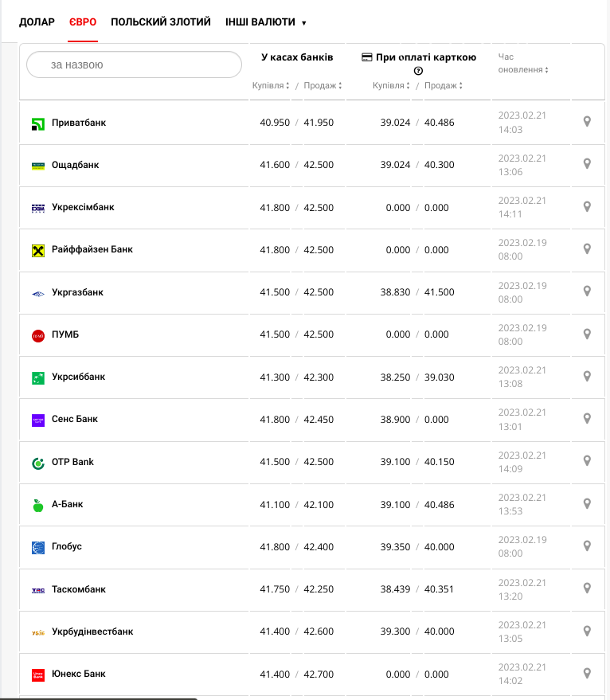Image resolution: width=610 pixels, height=700 pixels.
Task: Open the Юнекс Банк link
Action: [x=79, y=674]
